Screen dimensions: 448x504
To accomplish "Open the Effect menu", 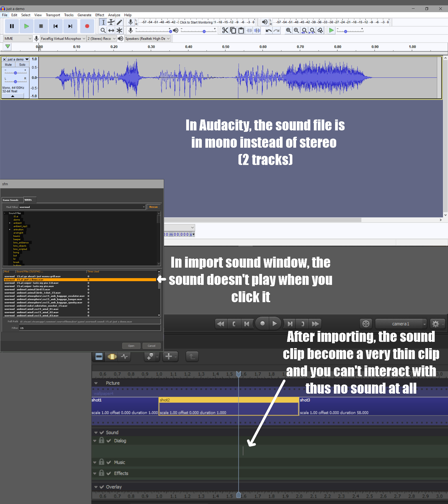I will [x=100, y=15].
